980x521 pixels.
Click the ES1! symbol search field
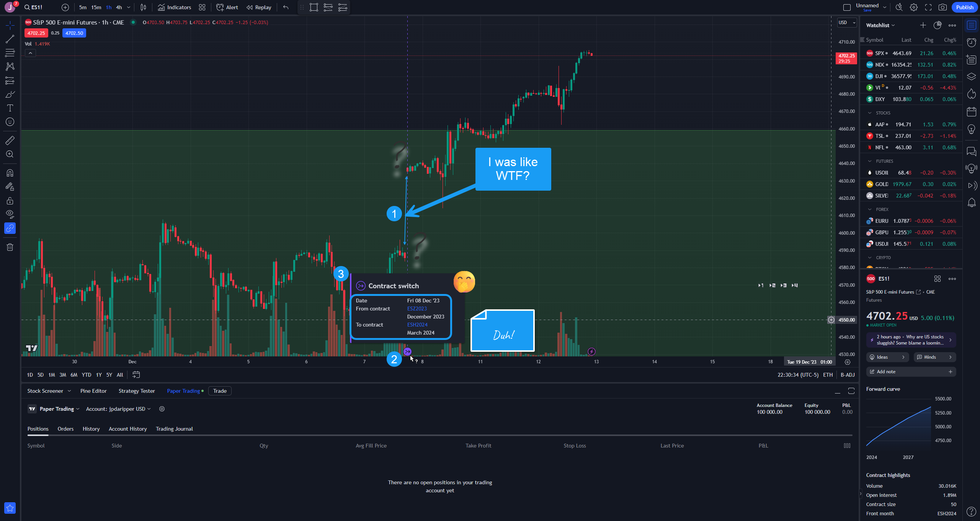(x=37, y=7)
